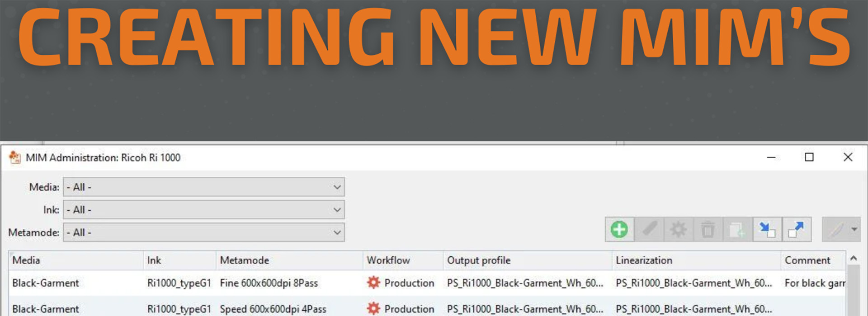This screenshot has width=868, height=316.
Task: Click the blue export arrow icon
Action: coord(796,230)
